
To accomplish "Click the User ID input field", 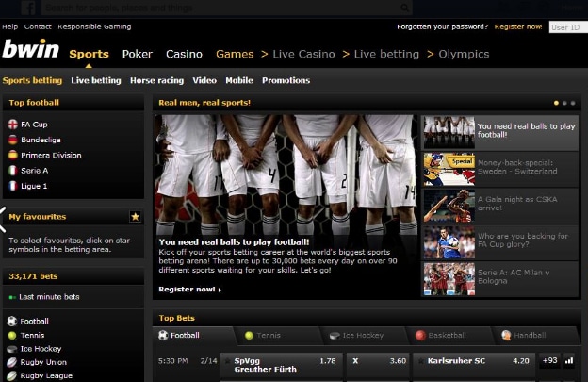I will click(x=568, y=27).
